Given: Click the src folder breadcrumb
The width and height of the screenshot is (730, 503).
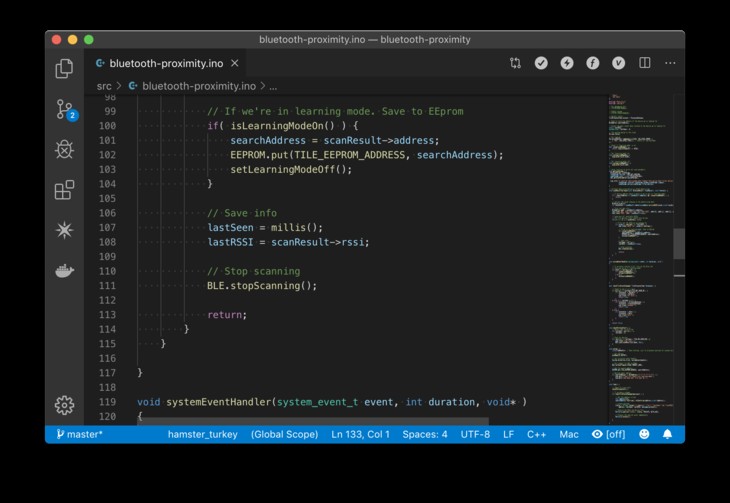Looking at the screenshot, I should pos(104,86).
